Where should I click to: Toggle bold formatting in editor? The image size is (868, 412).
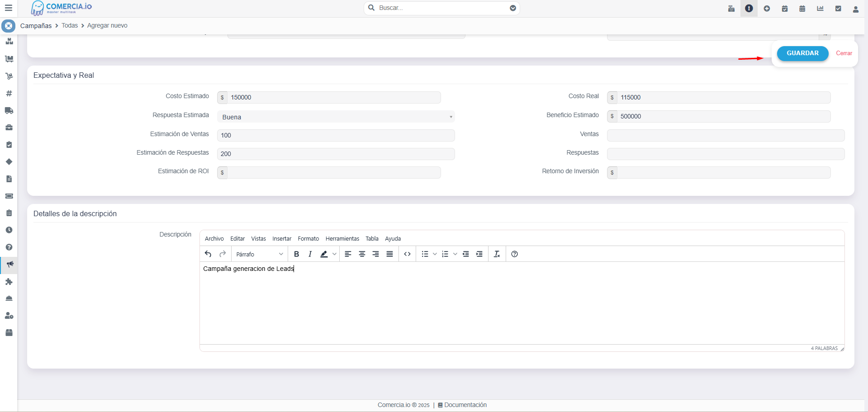point(296,254)
